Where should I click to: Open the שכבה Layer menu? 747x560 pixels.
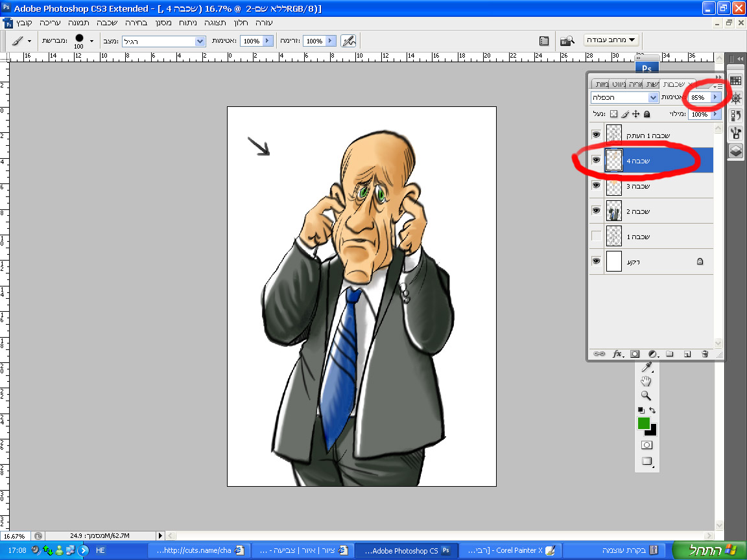click(x=107, y=23)
